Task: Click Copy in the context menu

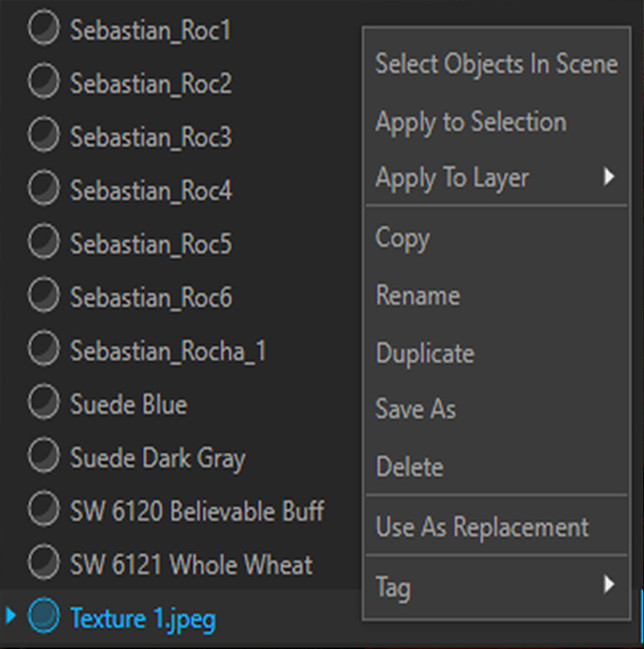Action: [x=402, y=239]
